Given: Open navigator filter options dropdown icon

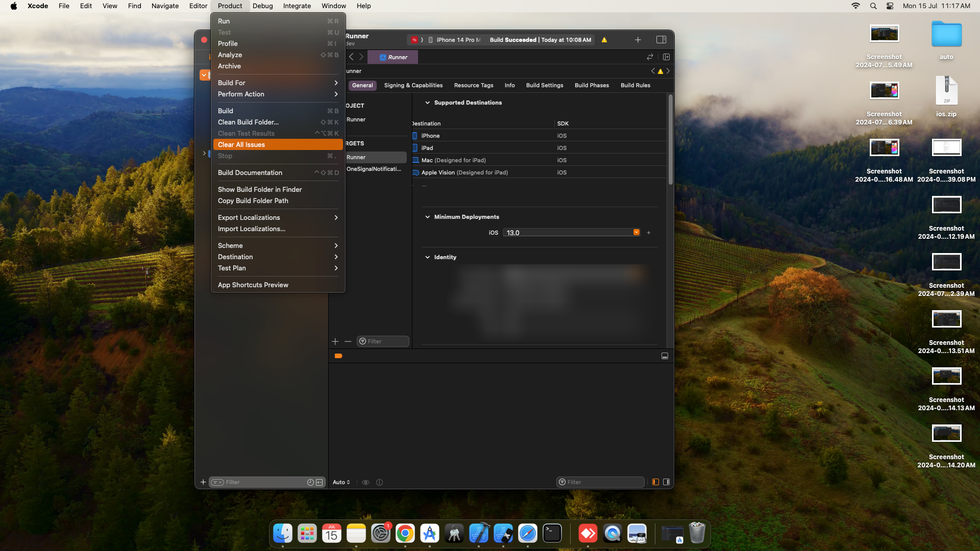Looking at the screenshot, I should [217, 482].
